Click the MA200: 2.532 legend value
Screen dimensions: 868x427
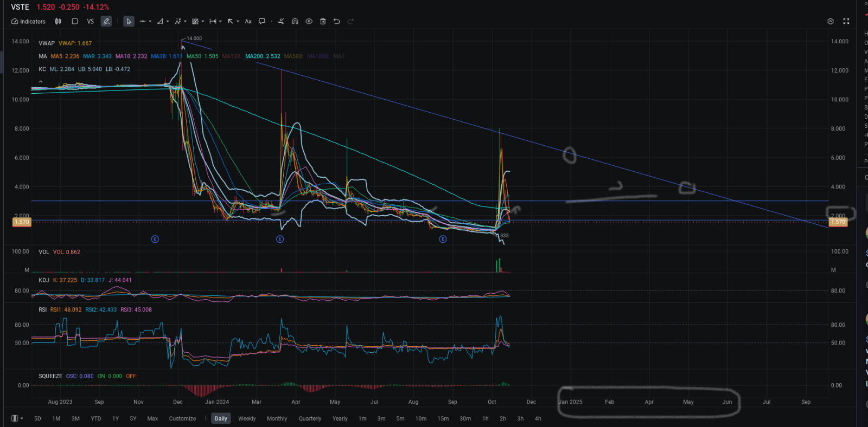pyautogui.click(x=263, y=56)
